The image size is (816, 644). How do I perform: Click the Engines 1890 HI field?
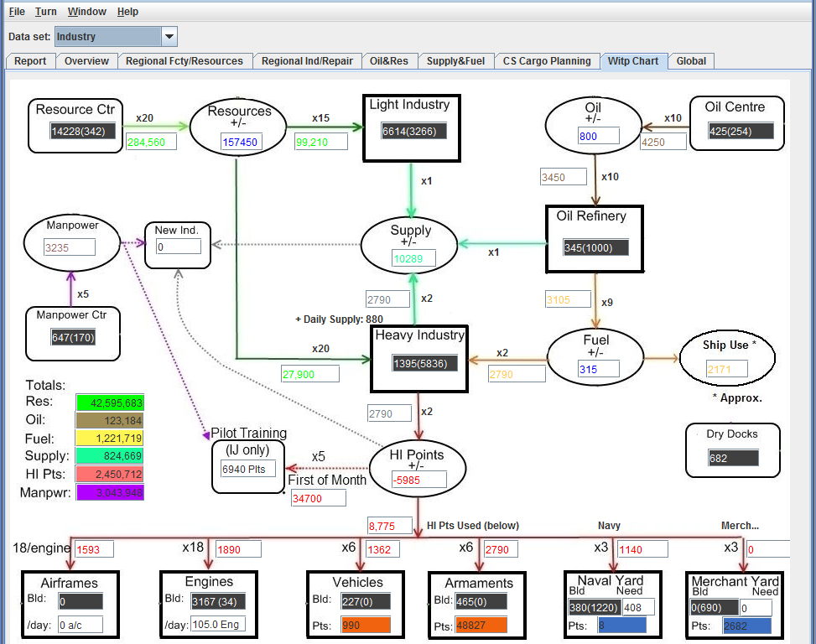pos(238,549)
